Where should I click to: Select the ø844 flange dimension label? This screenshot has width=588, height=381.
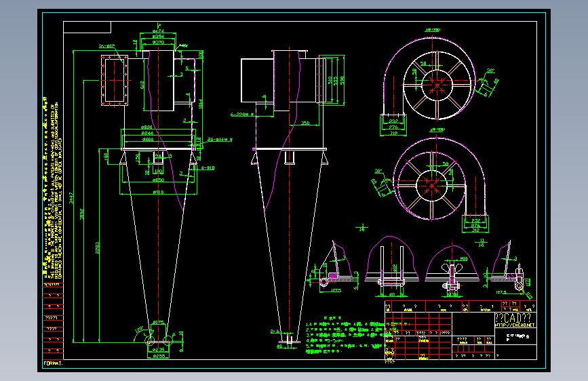click(x=147, y=133)
